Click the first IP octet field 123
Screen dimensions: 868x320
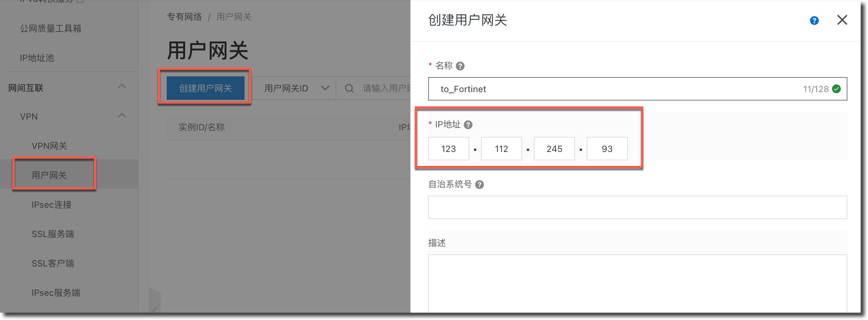(x=448, y=149)
